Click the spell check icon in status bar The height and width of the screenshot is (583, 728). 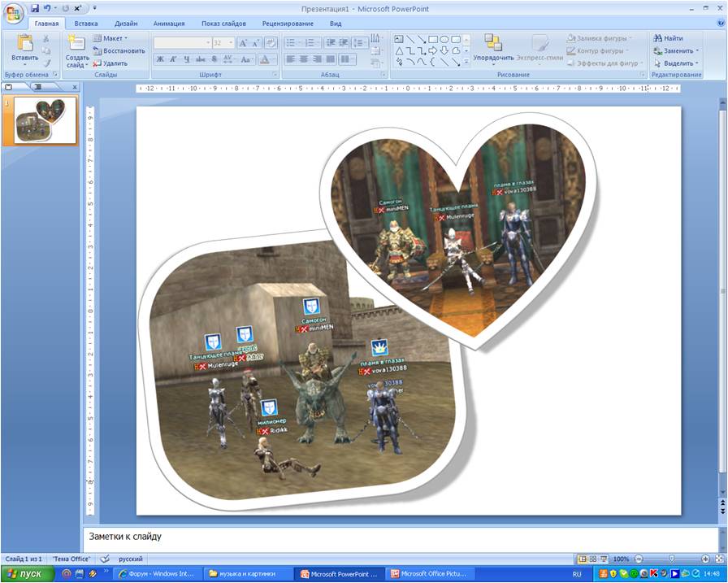pyautogui.click(x=105, y=559)
